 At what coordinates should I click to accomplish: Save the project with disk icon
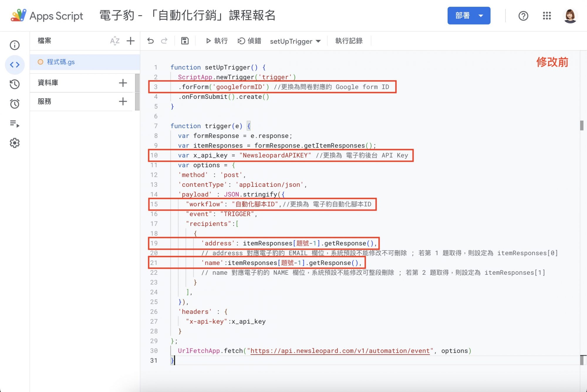(185, 41)
